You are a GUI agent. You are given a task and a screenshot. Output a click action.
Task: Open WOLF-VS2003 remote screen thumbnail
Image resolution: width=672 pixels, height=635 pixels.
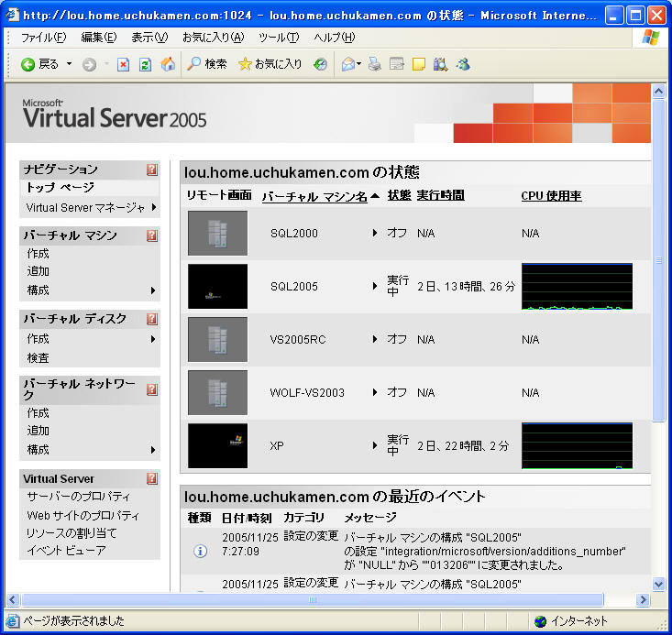pos(217,392)
